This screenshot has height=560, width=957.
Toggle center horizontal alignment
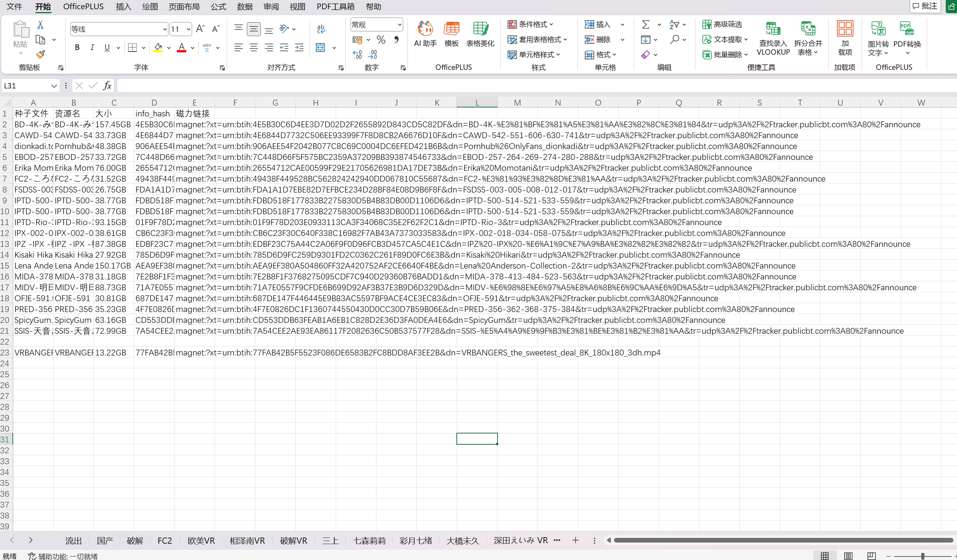coord(253,47)
